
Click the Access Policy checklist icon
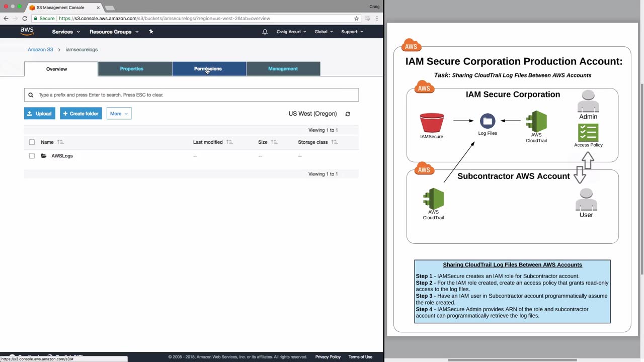pos(588,133)
